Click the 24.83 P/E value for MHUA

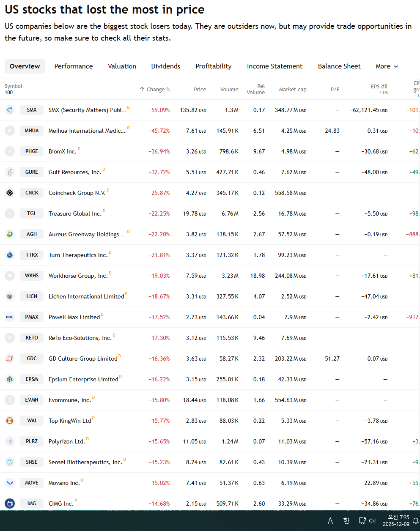click(x=332, y=131)
